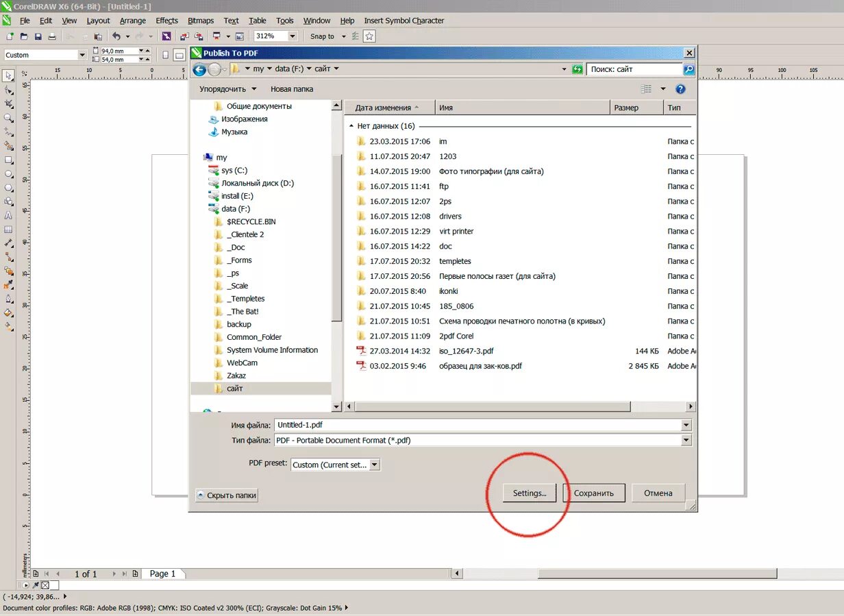The height and width of the screenshot is (616, 844).
Task: Click back navigation arrow in dialog
Action: 199,69
